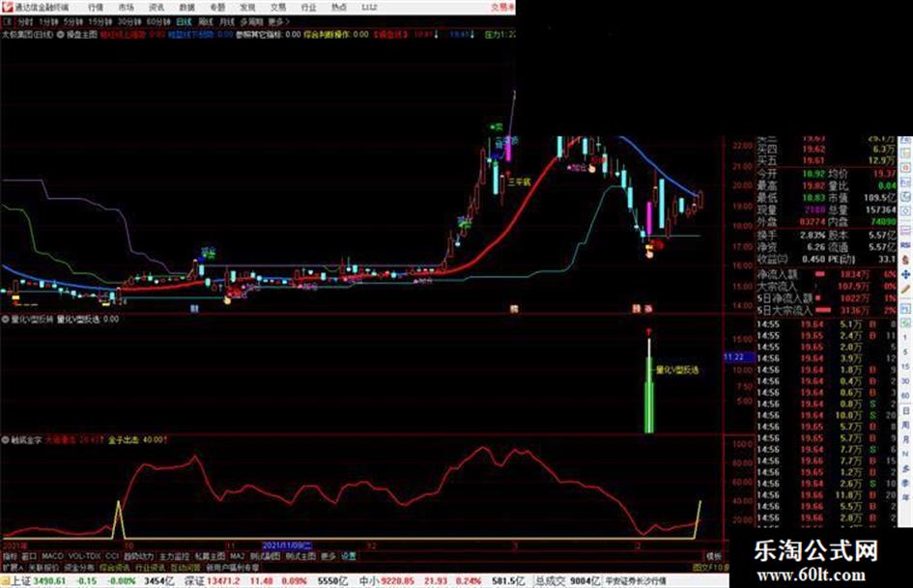The height and width of the screenshot is (588, 913).
Task: Select the VOL-TDX indicator tab
Action: tap(84, 556)
